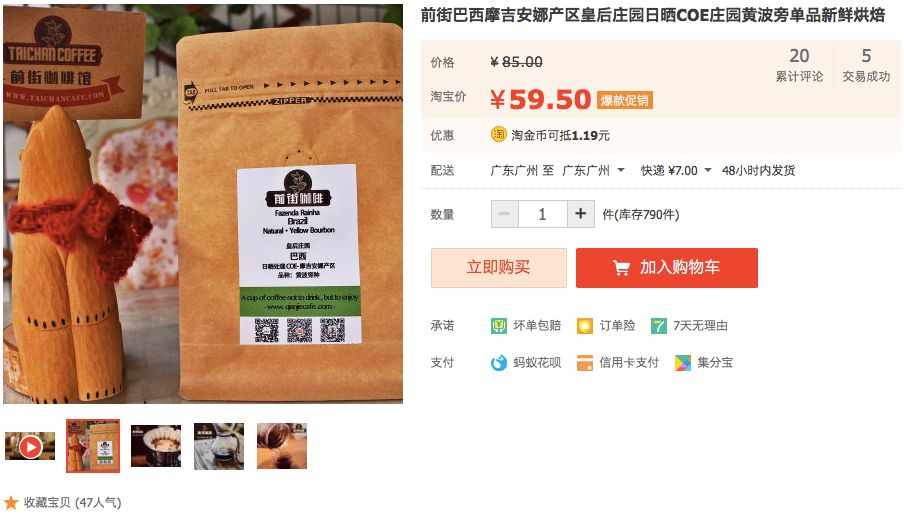Click the quantity input field
Viewport: 904px width, 517px height.
543,214
